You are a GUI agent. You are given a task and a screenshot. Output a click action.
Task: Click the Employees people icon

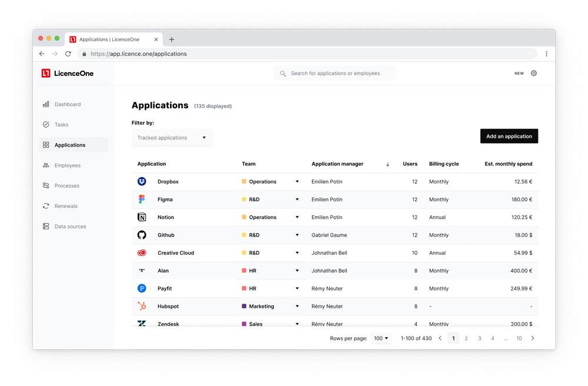46,165
